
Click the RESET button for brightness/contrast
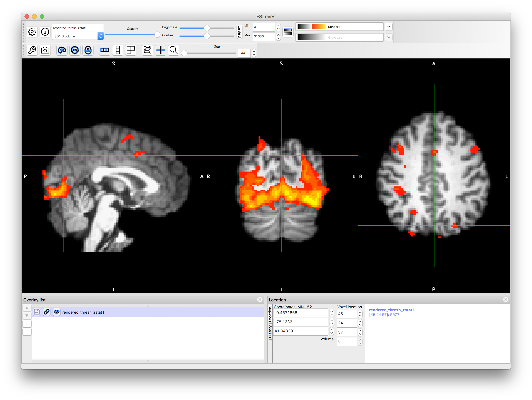pos(238,33)
